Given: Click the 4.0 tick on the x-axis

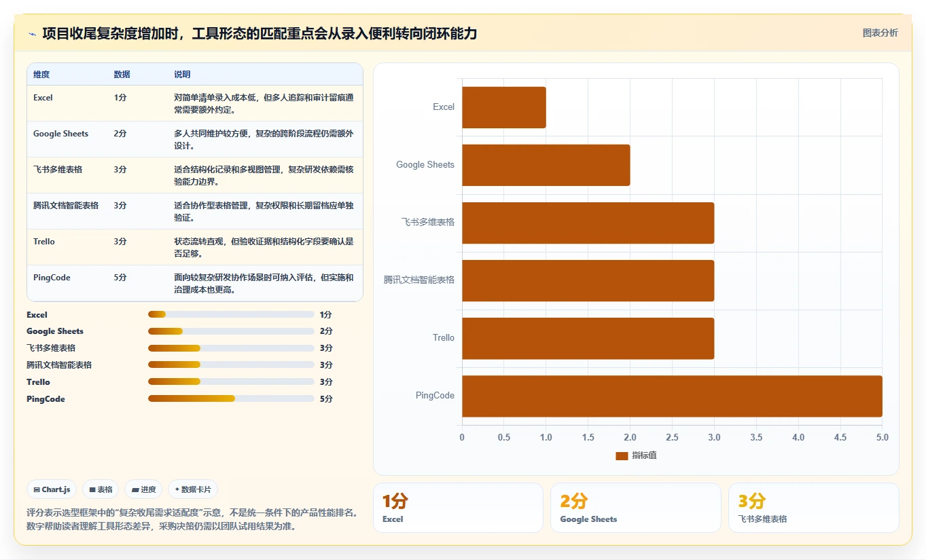Looking at the screenshot, I should [x=798, y=438].
